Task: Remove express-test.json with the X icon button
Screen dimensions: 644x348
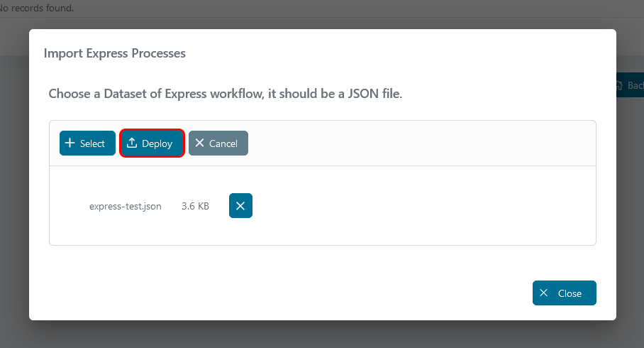Action: pos(240,206)
